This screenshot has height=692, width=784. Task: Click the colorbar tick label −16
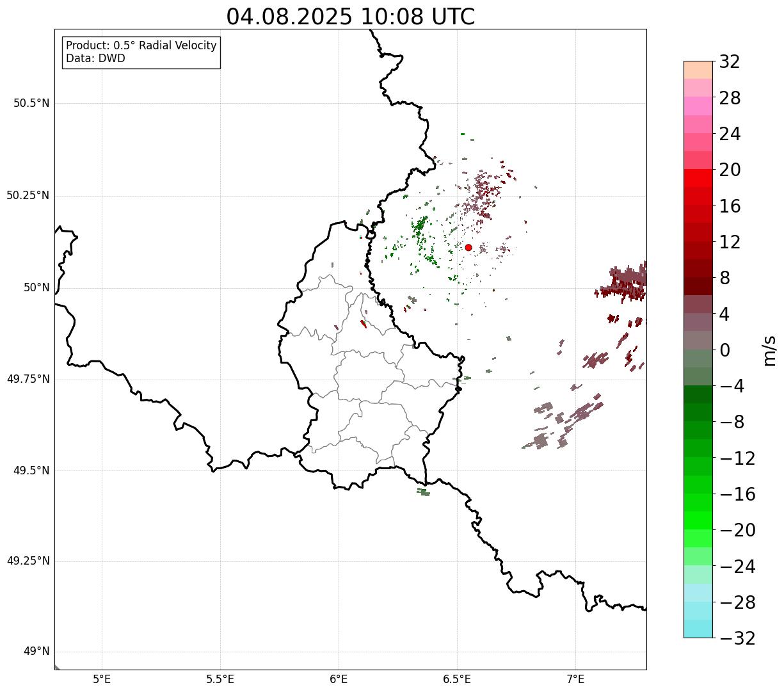[x=737, y=494]
